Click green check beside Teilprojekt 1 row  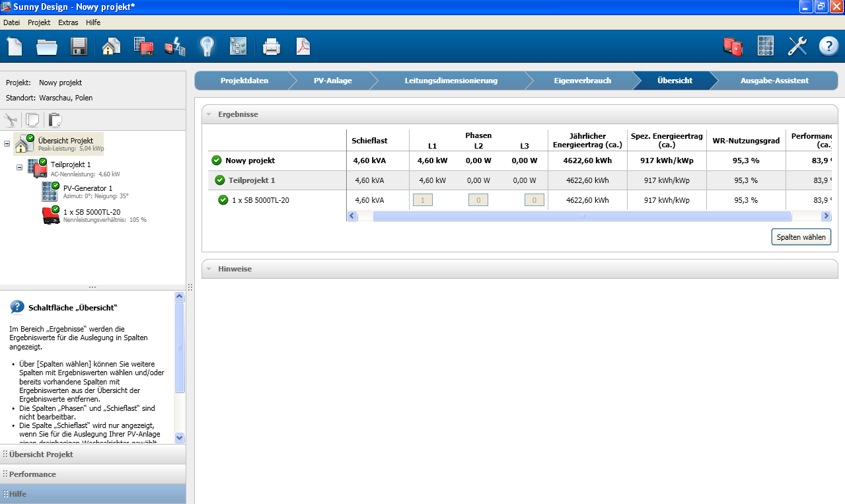pyautogui.click(x=219, y=180)
